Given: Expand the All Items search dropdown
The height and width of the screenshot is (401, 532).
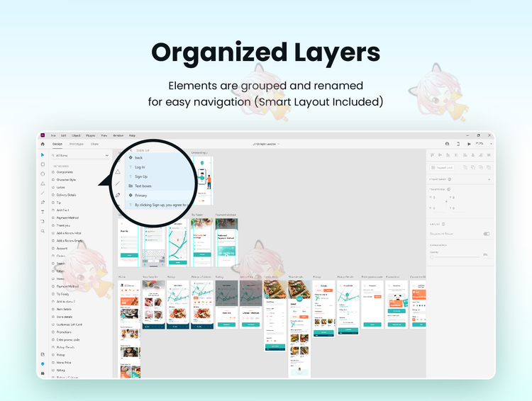Looking at the screenshot, I should [x=107, y=155].
